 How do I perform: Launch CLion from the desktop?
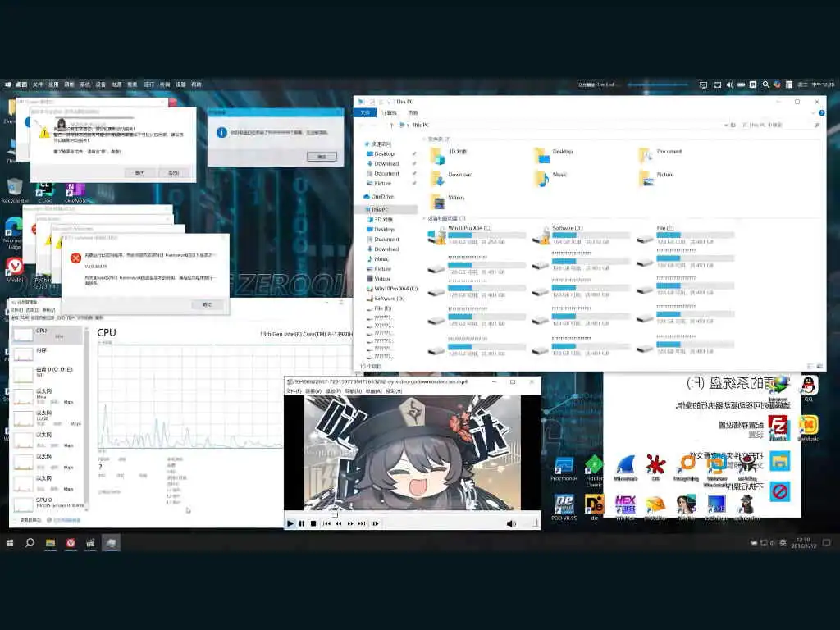44,193
